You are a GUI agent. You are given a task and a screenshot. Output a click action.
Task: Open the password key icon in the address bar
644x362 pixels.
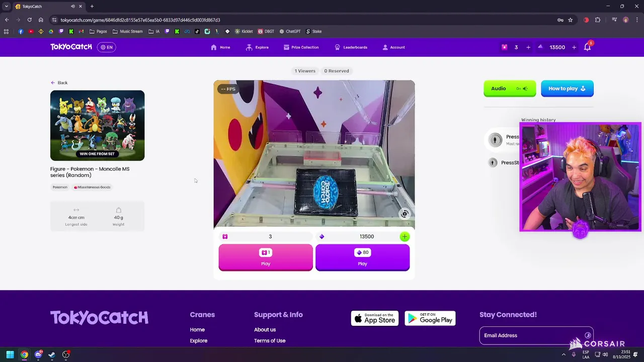[560, 20]
